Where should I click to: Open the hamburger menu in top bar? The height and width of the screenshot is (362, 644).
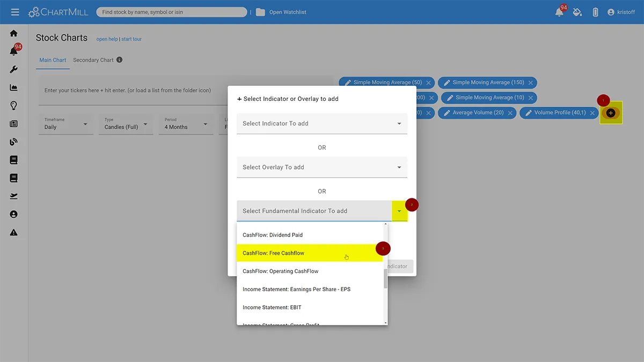(15, 12)
